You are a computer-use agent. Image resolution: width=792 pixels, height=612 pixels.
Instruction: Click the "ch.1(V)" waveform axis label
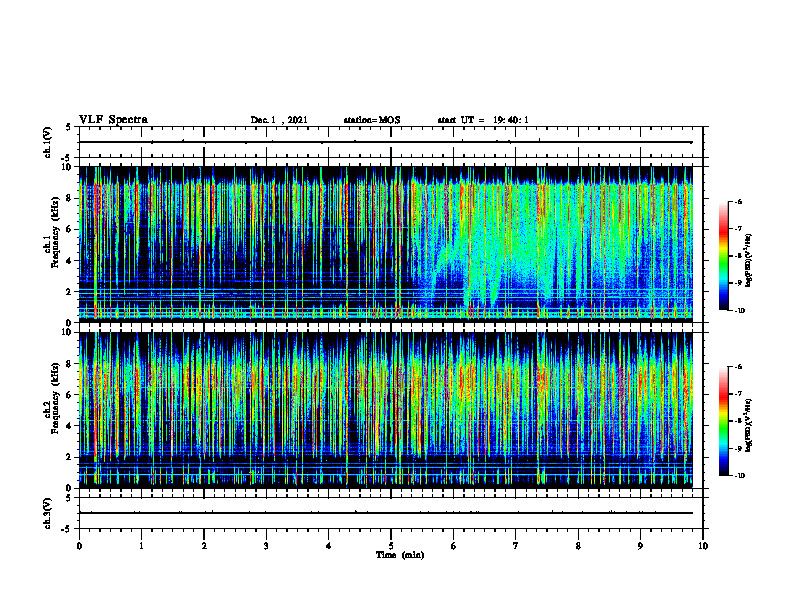[x=48, y=142]
